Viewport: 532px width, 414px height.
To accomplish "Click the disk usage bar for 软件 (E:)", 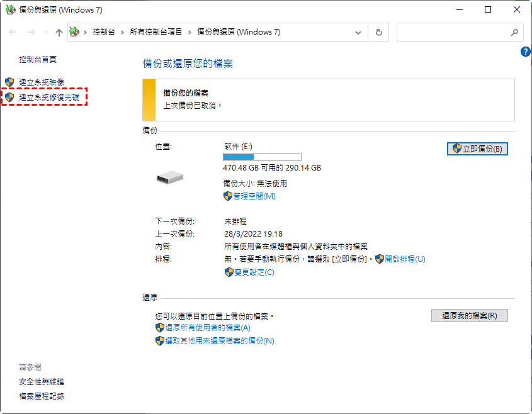I will (x=262, y=157).
